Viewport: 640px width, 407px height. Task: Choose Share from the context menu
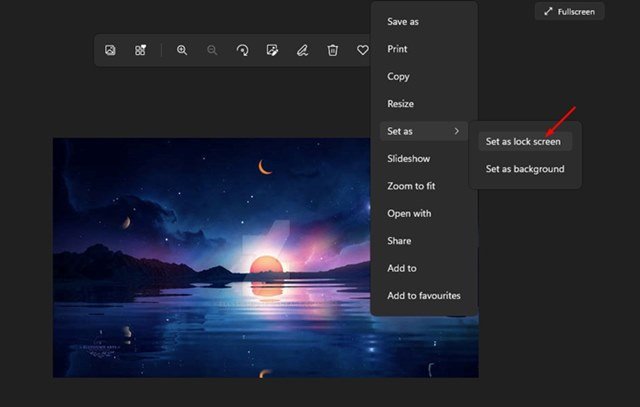[424, 241]
